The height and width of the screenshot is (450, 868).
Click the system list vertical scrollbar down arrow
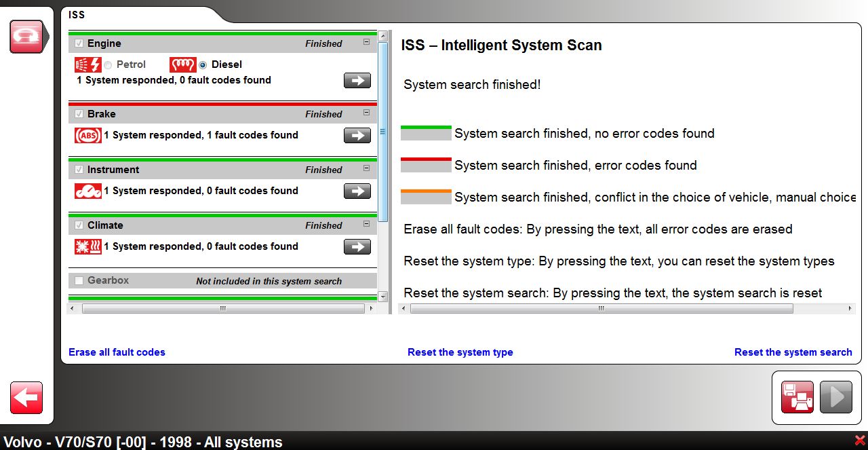point(383,297)
